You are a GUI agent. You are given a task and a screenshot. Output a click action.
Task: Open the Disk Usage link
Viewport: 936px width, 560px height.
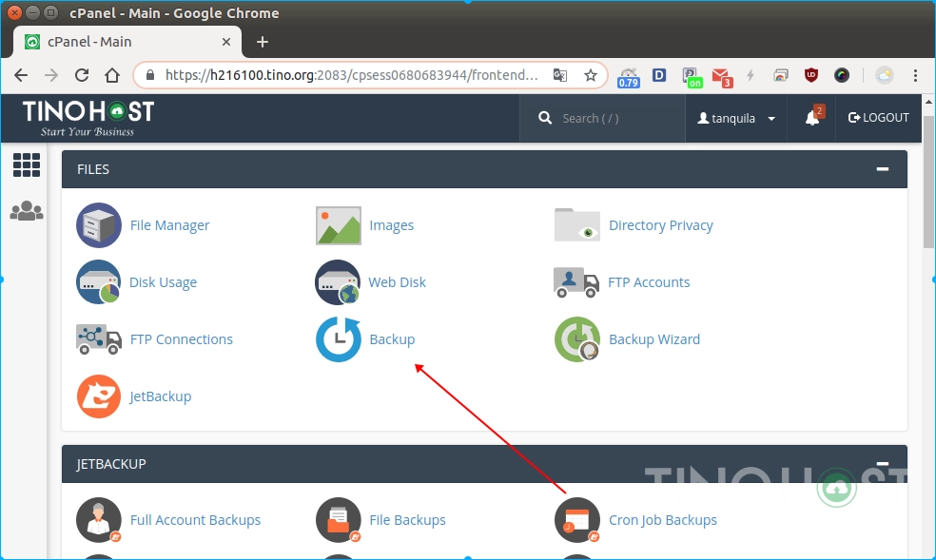click(x=163, y=282)
